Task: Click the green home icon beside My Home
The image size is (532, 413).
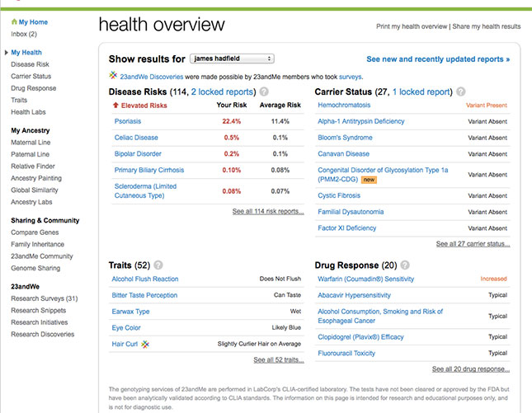Action: [x=14, y=21]
